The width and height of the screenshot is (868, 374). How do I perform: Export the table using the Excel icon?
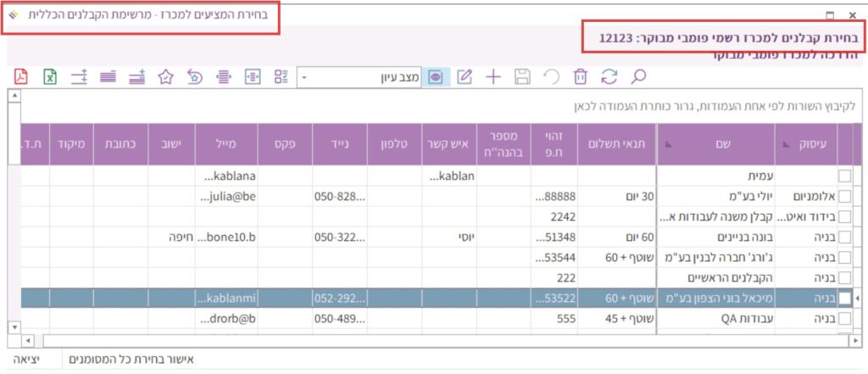pos(50,76)
